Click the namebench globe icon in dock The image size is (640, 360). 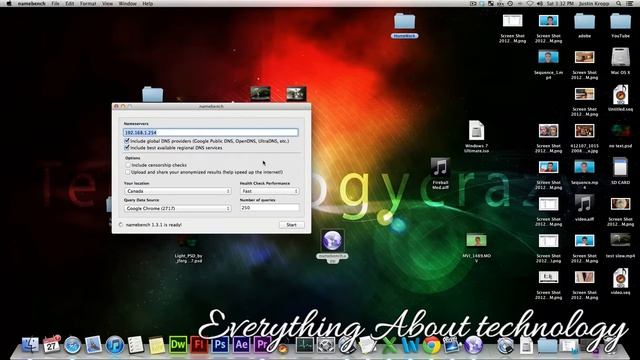473,346
